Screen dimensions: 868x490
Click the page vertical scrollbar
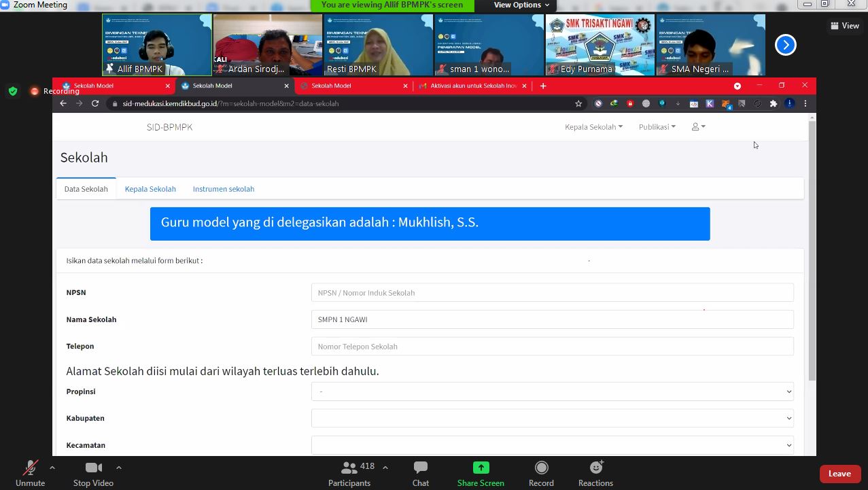click(812, 251)
